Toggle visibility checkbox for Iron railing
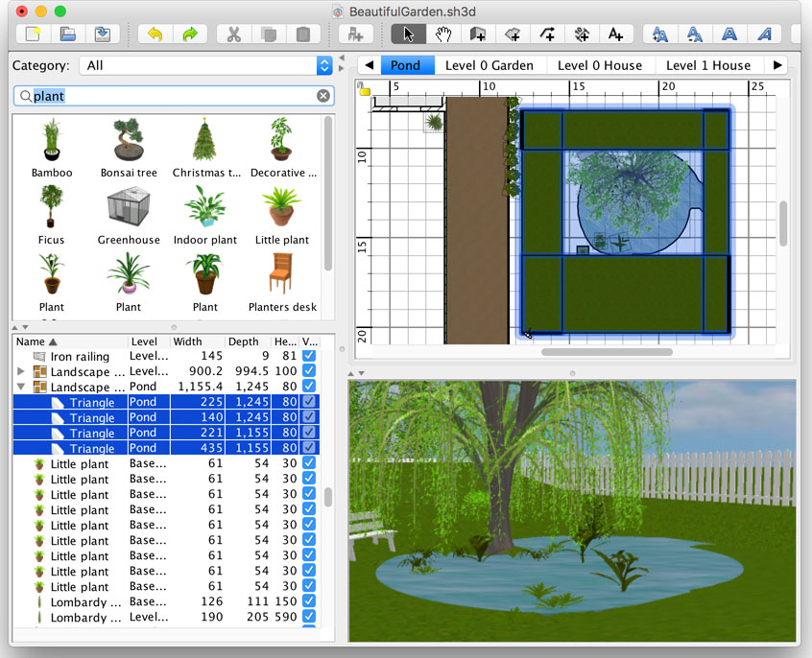The width and height of the screenshot is (812, 658). (308, 356)
